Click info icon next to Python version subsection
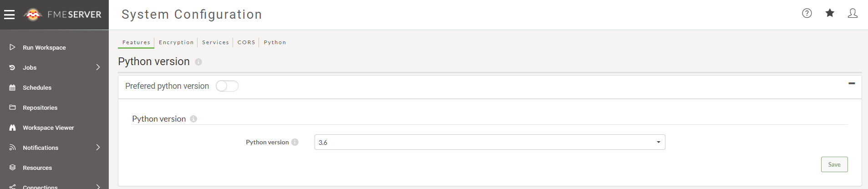The height and width of the screenshot is (189, 868). pos(193,119)
